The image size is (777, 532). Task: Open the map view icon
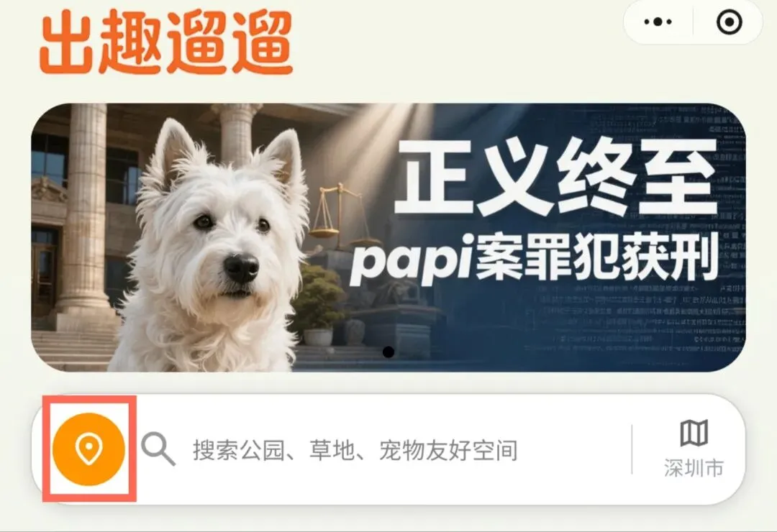coord(694,433)
